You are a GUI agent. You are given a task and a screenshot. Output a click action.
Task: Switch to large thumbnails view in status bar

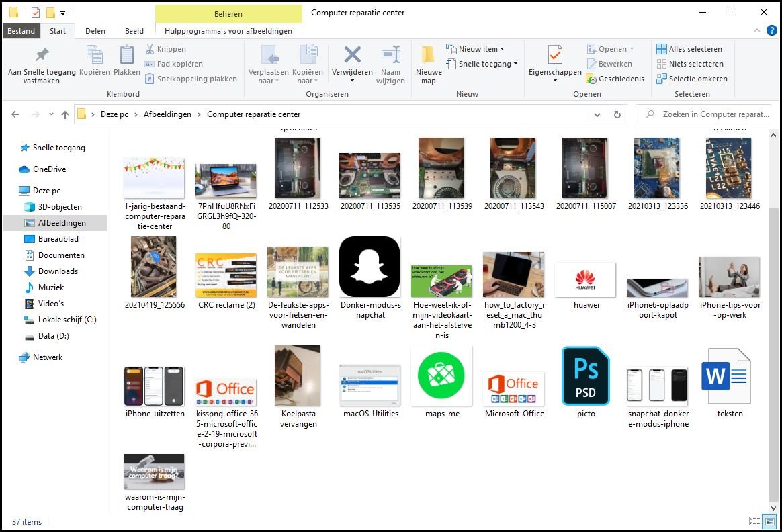click(769, 521)
